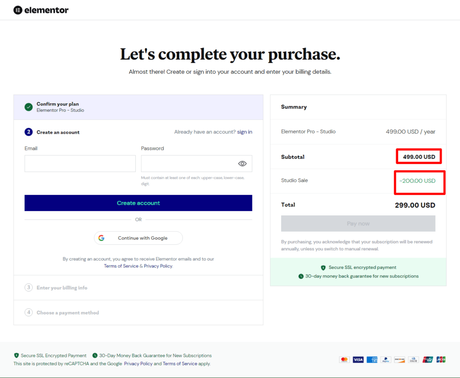This screenshot has height=378, width=460.
Task: Open the Privacy Policy link under Google button
Action: pyautogui.click(x=158, y=266)
